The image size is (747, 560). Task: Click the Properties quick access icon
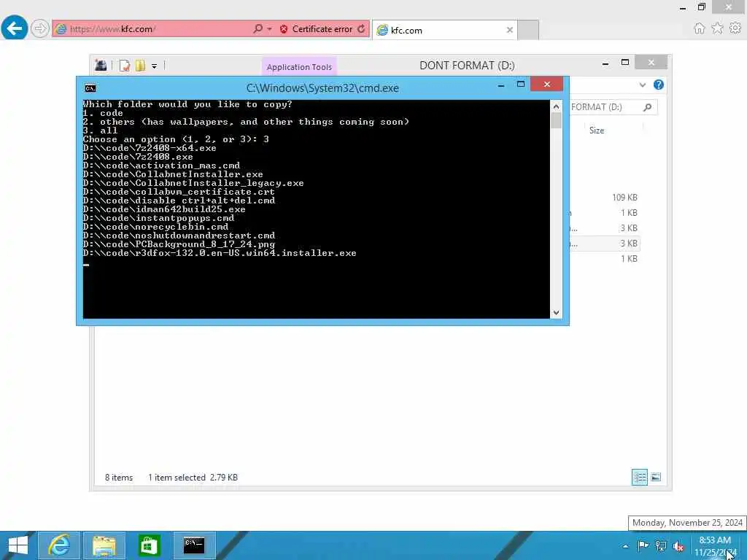click(124, 66)
